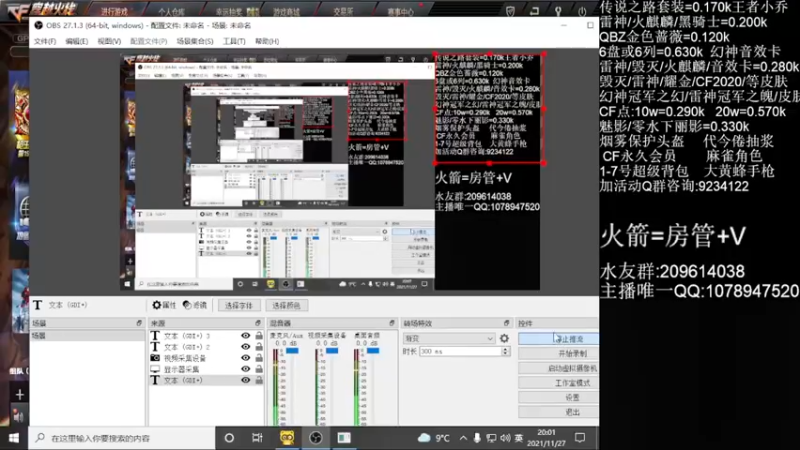The height and width of the screenshot is (450, 800).
Task: Open the 编辑(E) menu in OBS
Action: pos(77,41)
